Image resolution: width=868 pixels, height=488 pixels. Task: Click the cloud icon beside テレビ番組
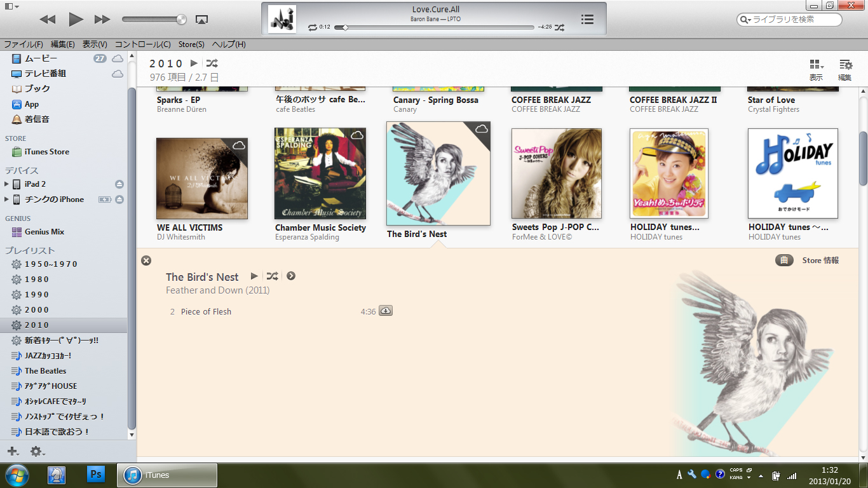(x=118, y=74)
